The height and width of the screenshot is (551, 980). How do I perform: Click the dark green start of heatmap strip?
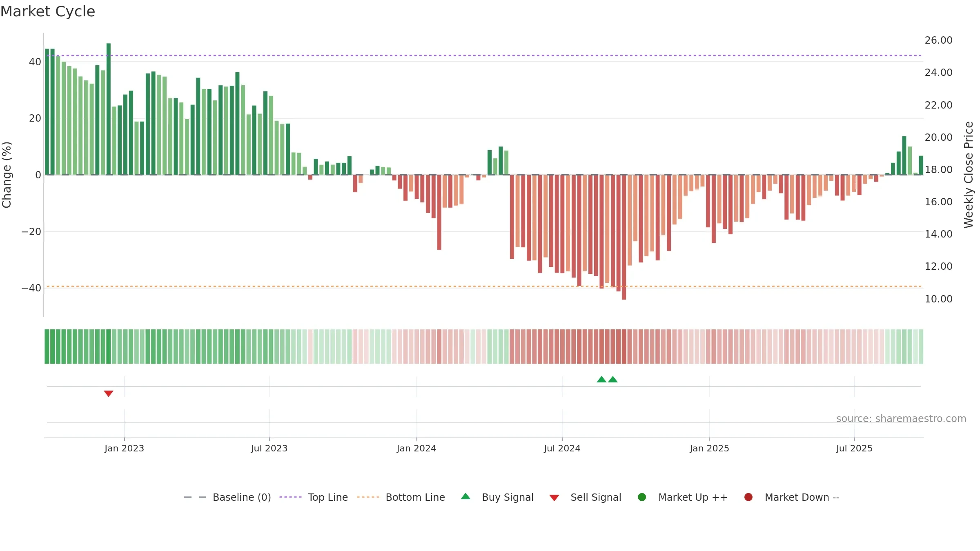(47, 347)
